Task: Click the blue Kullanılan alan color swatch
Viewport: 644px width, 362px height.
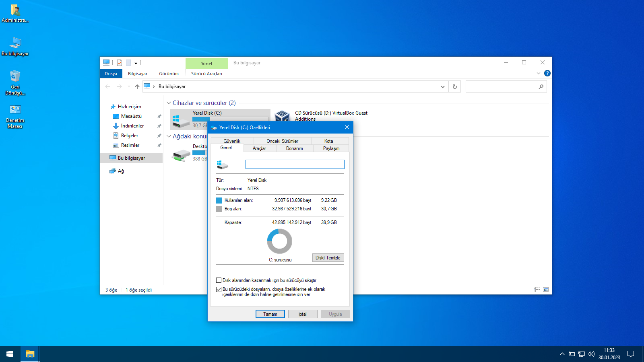Action: click(x=219, y=200)
